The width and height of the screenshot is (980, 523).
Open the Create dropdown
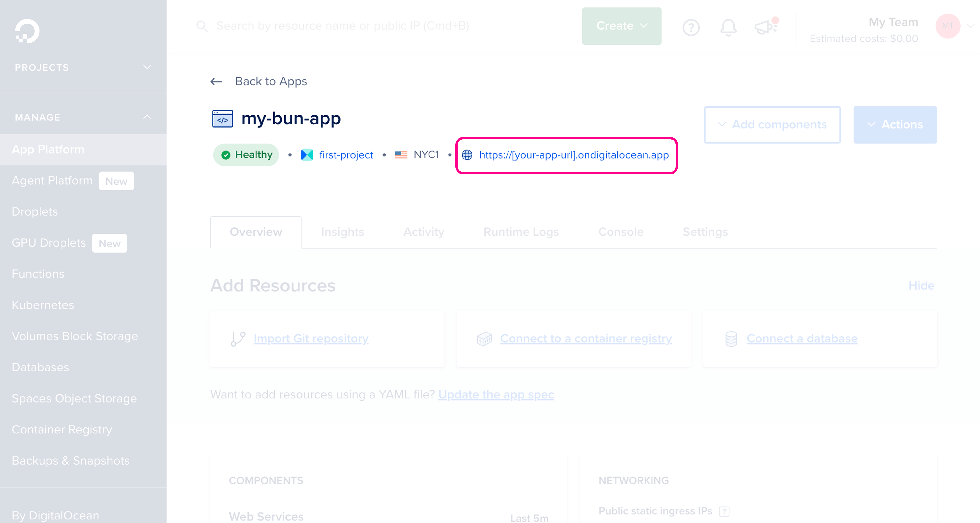pyautogui.click(x=621, y=26)
